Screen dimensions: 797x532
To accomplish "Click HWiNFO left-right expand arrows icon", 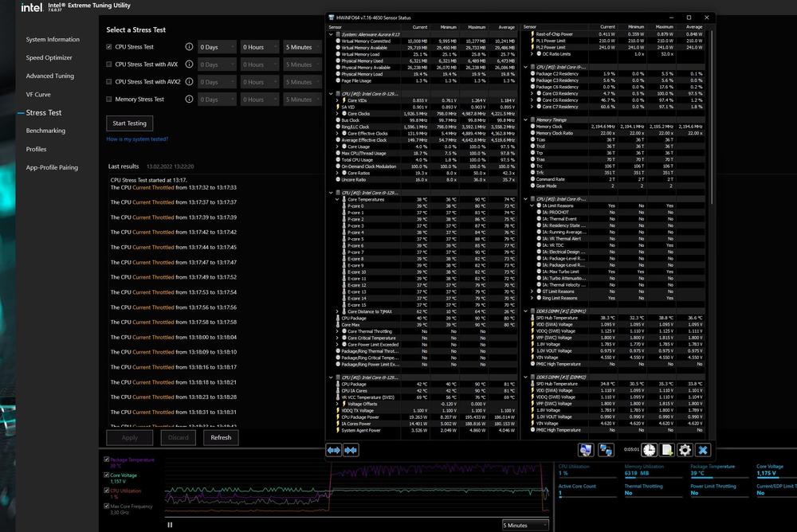I will pos(334,450).
